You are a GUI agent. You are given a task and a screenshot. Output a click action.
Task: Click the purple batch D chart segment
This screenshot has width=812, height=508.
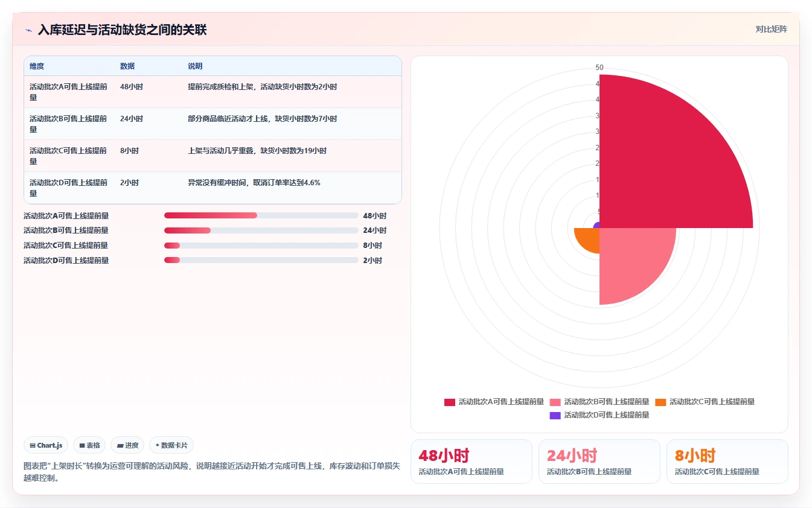pos(597,225)
